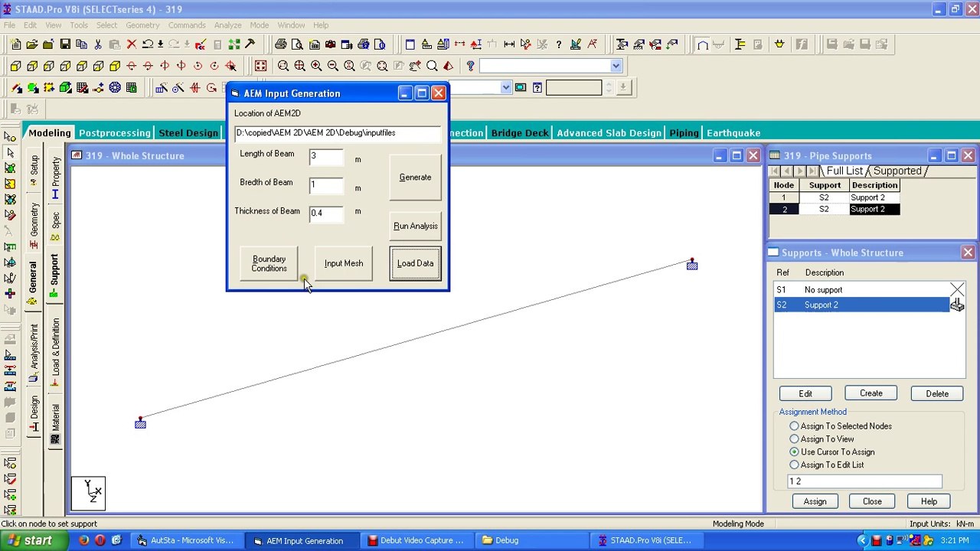
Task: Click the Assign button in Supports panel
Action: click(815, 502)
